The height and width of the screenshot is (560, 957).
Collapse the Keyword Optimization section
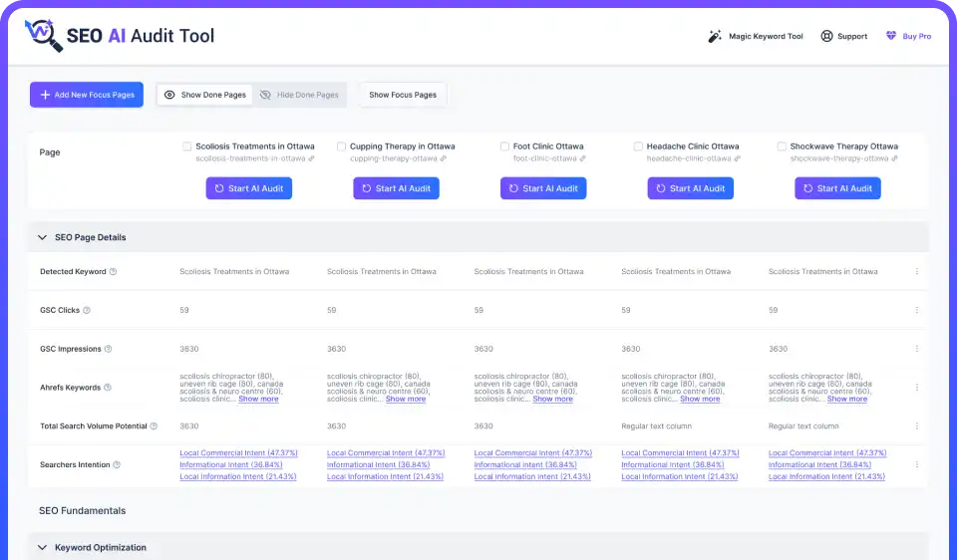pyautogui.click(x=42, y=547)
